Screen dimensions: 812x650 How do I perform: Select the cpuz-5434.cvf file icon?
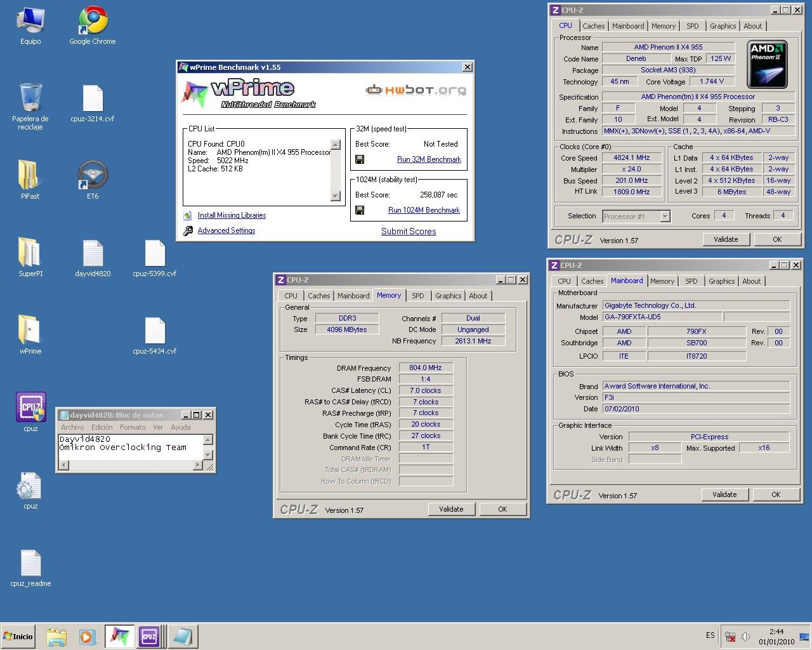155,336
